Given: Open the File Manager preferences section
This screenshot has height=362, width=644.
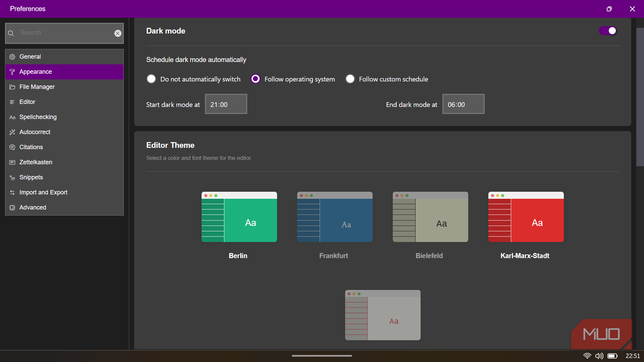Looking at the screenshot, I should pos(64,87).
